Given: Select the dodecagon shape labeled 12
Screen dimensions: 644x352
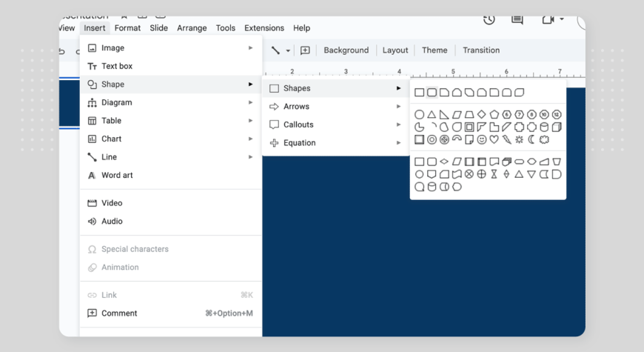Looking at the screenshot, I should point(557,114).
